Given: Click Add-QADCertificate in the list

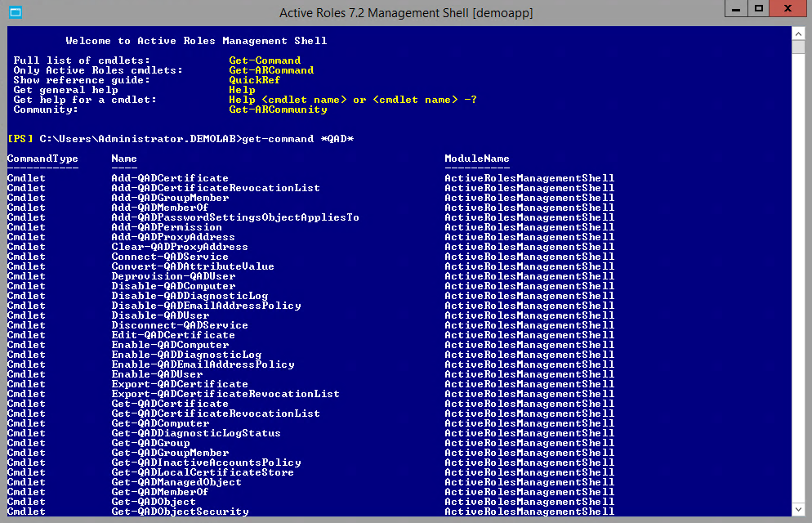Looking at the screenshot, I should tap(170, 178).
